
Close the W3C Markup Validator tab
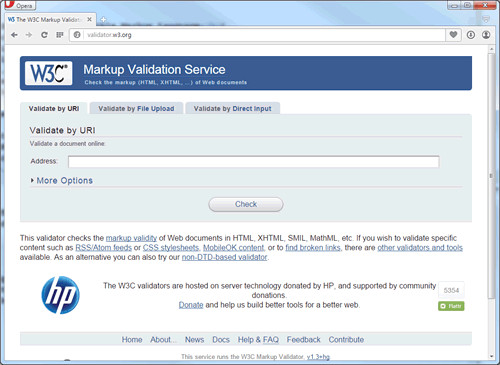pos(89,20)
